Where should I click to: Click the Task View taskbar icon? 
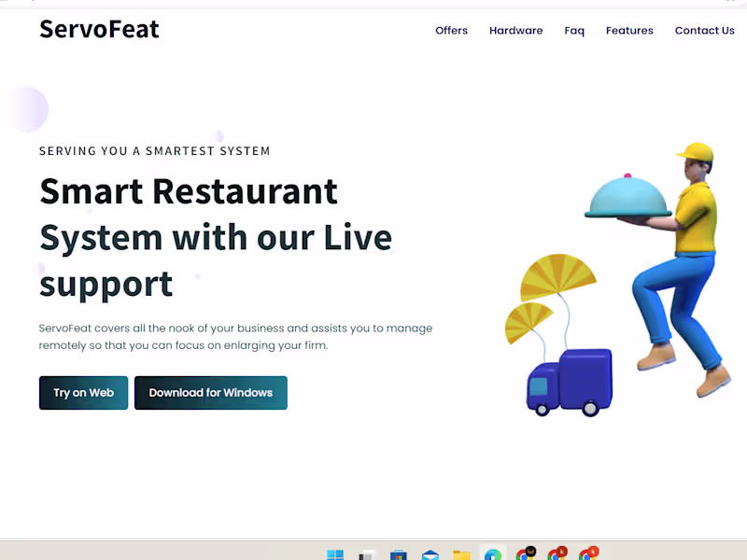pos(367,555)
